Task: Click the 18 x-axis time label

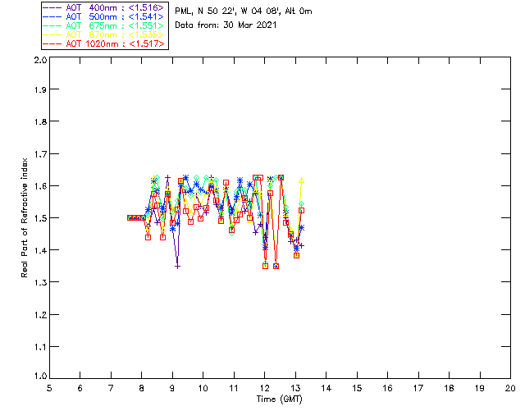Action: [x=449, y=388]
